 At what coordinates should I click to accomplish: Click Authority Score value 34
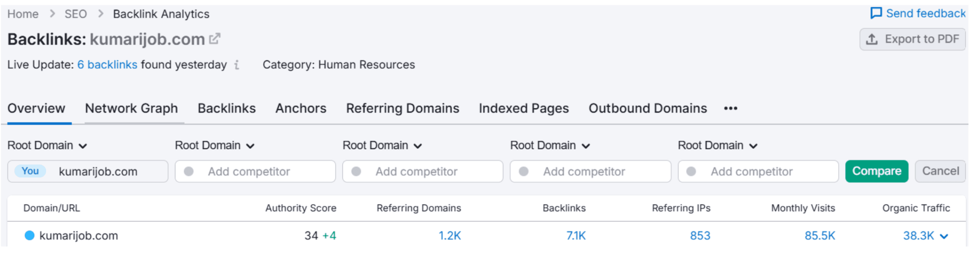(311, 236)
